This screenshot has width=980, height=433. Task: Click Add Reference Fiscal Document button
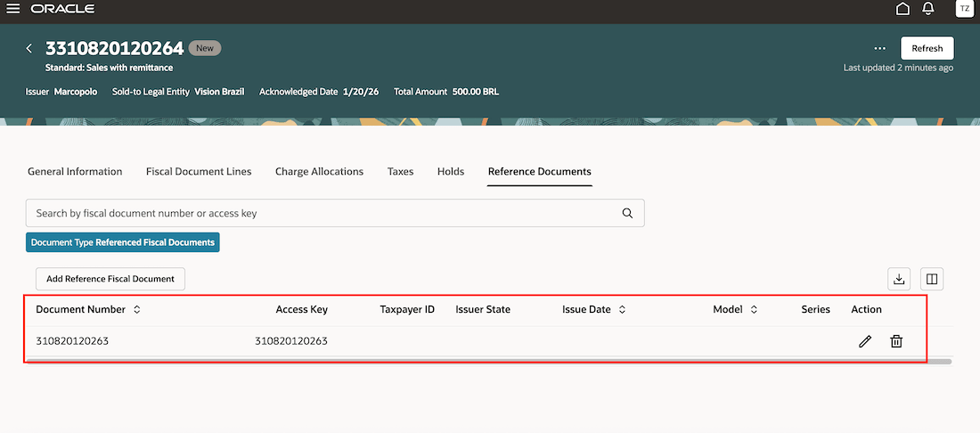[110, 279]
